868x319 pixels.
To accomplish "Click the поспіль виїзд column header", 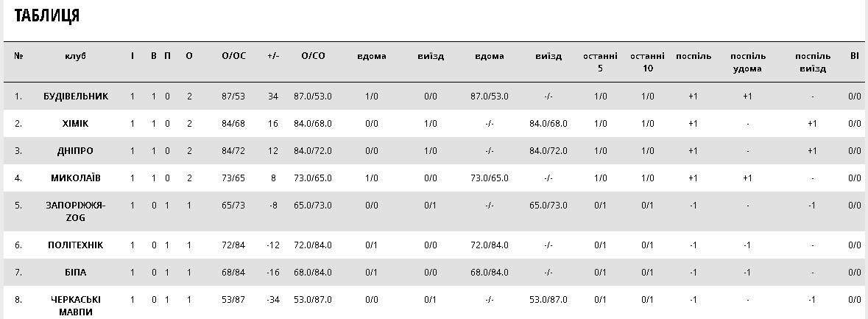I will tap(812, 62).
